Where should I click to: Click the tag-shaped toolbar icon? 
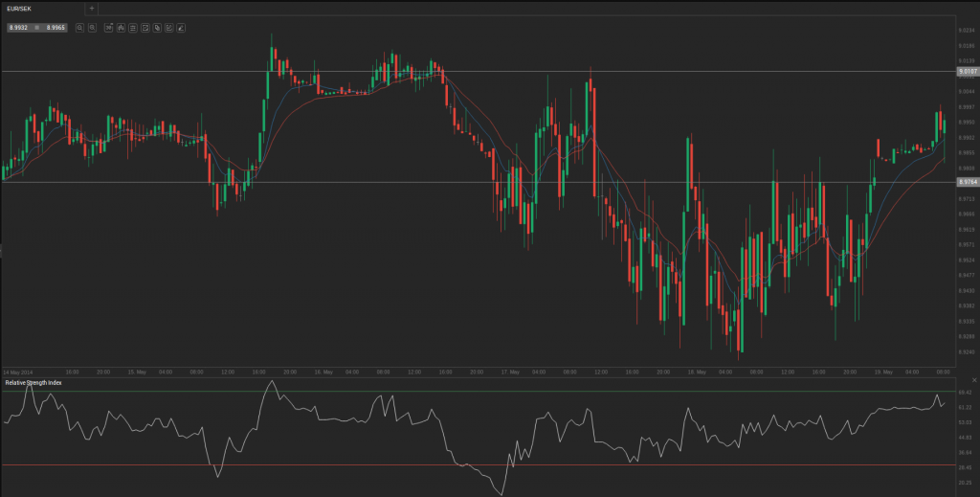(156, 28)
